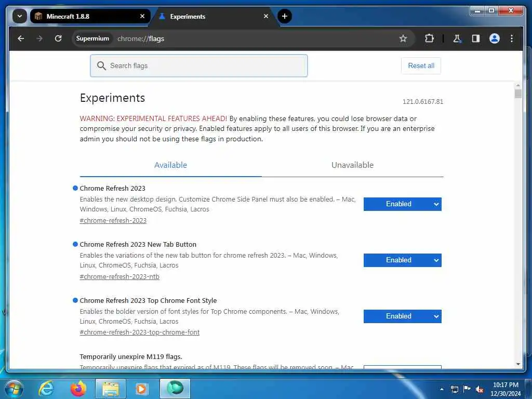Open the Temporarily unexpire M119 flags dropdown
532x399 pixels.
403,367
